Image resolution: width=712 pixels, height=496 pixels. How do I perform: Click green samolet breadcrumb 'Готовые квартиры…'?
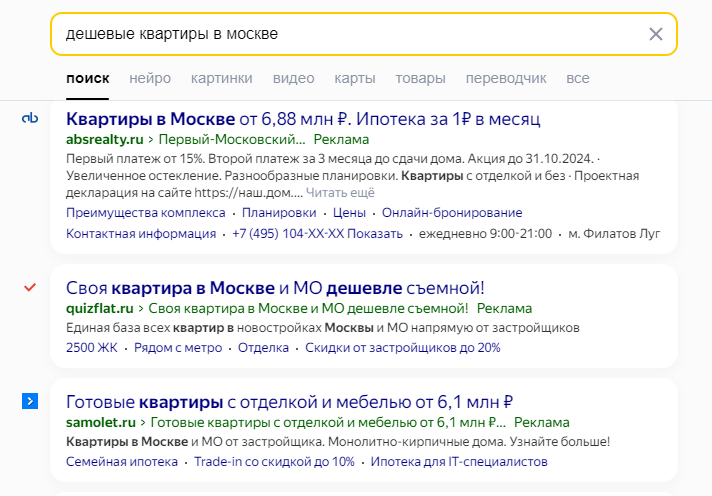coord(328,422)
